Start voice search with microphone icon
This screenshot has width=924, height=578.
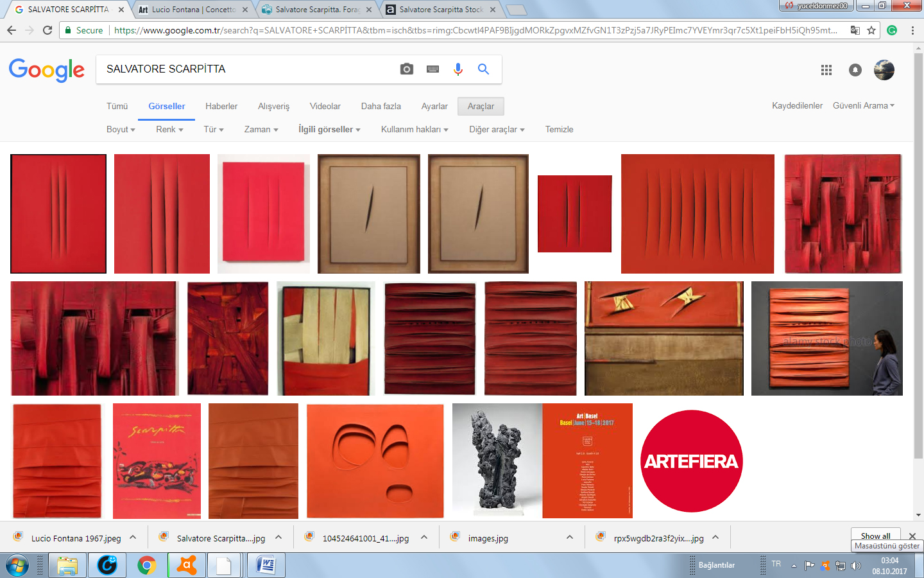(x=458, y=69)
